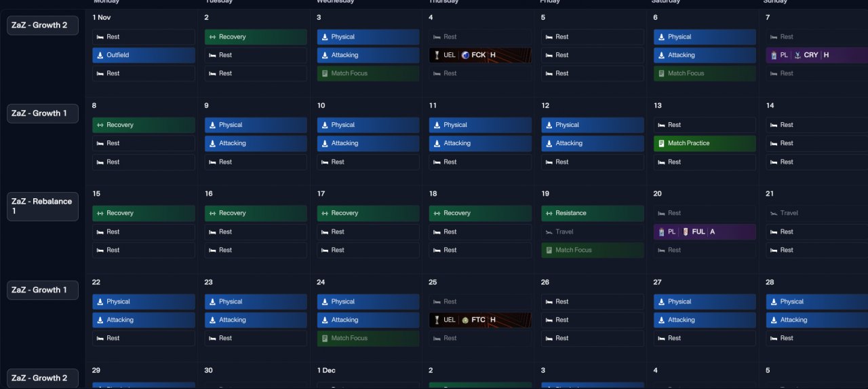Open the UEL FCK home match on 4 Nov
Screen dimensions: 868x389
click(x=480, y=55)
